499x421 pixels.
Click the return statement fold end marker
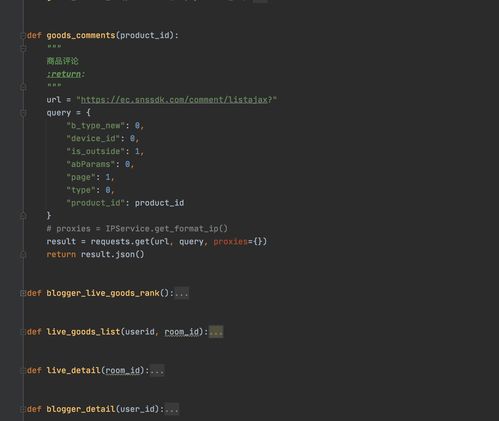click(x=23, y=255)
